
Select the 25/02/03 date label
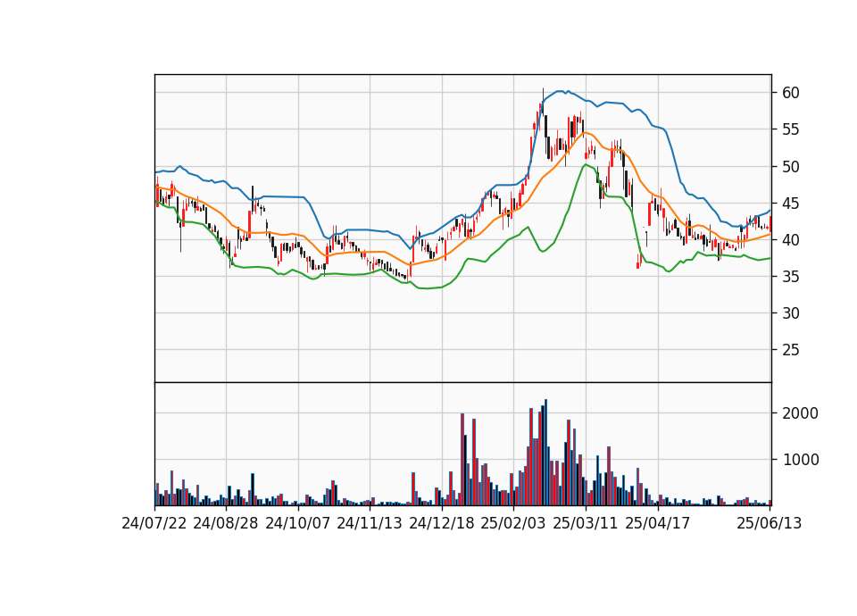tap(513, 523)
